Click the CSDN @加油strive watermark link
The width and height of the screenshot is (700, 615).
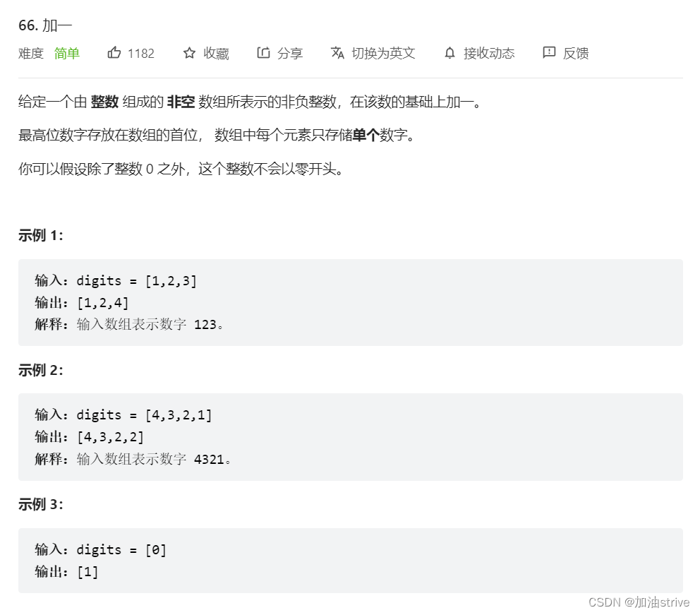[x=637, y=602]
